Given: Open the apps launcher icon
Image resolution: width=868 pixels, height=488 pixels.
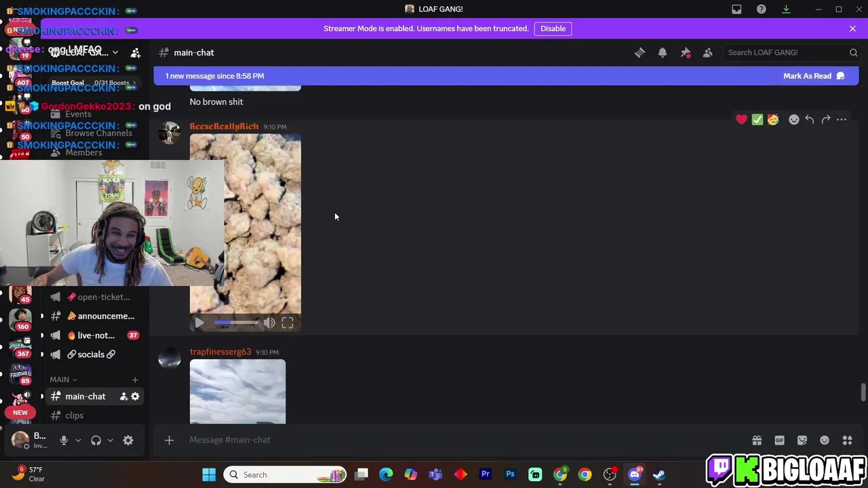Looking at the screenshot, I should point(847,441).
